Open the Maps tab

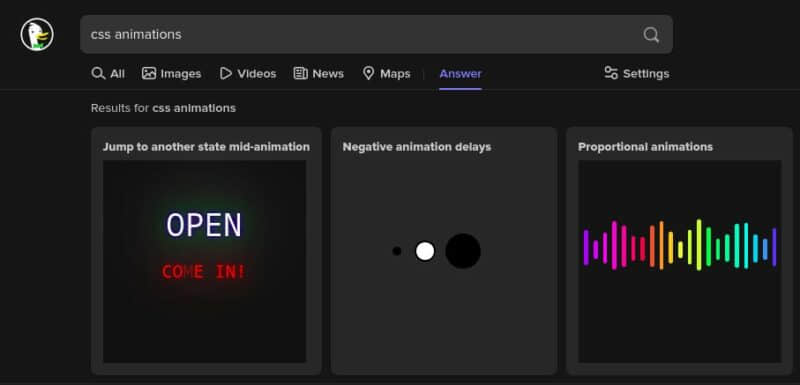386,73
